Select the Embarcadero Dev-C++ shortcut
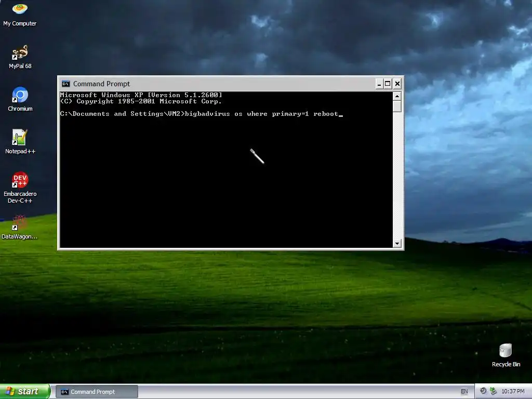The image size is (532, 399). click(x=20, y=188)
